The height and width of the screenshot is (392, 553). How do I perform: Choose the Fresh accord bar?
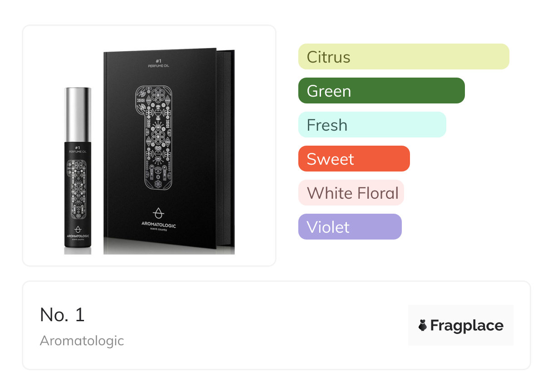click(372, 125)
